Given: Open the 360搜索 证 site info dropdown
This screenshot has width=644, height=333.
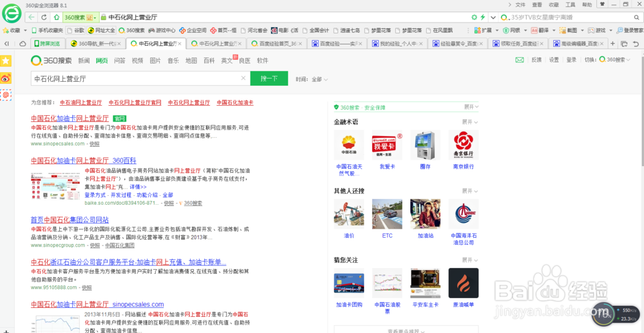Looking at the screenshot, I should (80, 17).
